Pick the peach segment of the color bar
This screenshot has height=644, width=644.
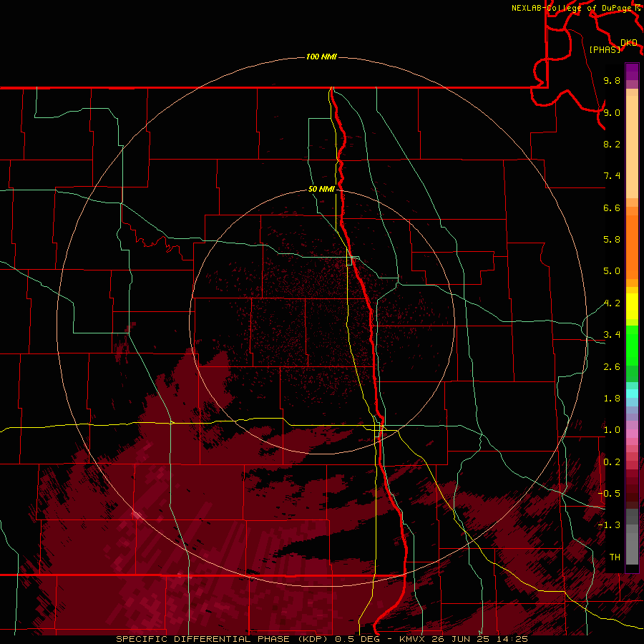pyautogui.click(x=632, y=147)
